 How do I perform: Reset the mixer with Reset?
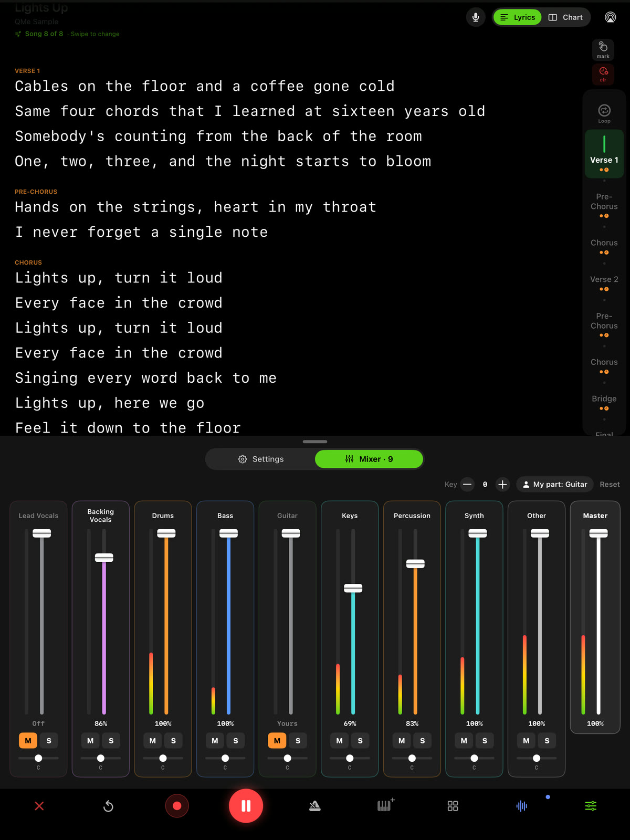coord(610,485)
